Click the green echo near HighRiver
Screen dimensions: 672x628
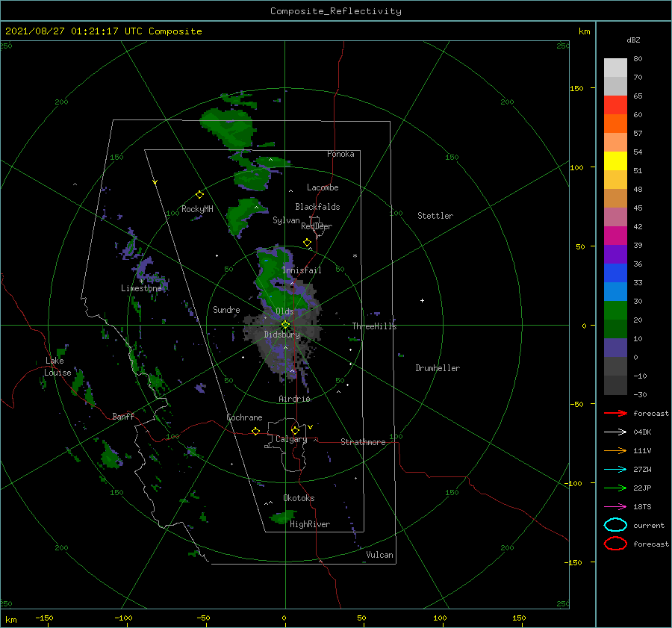coord(283,517)
